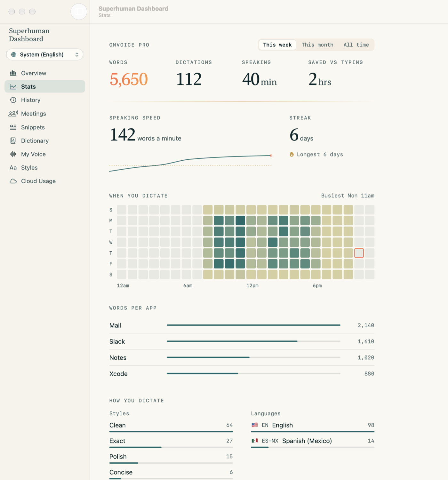This screenshot has height=480, width=448.
Task: Open the History page
Action: tap(45, 100)
